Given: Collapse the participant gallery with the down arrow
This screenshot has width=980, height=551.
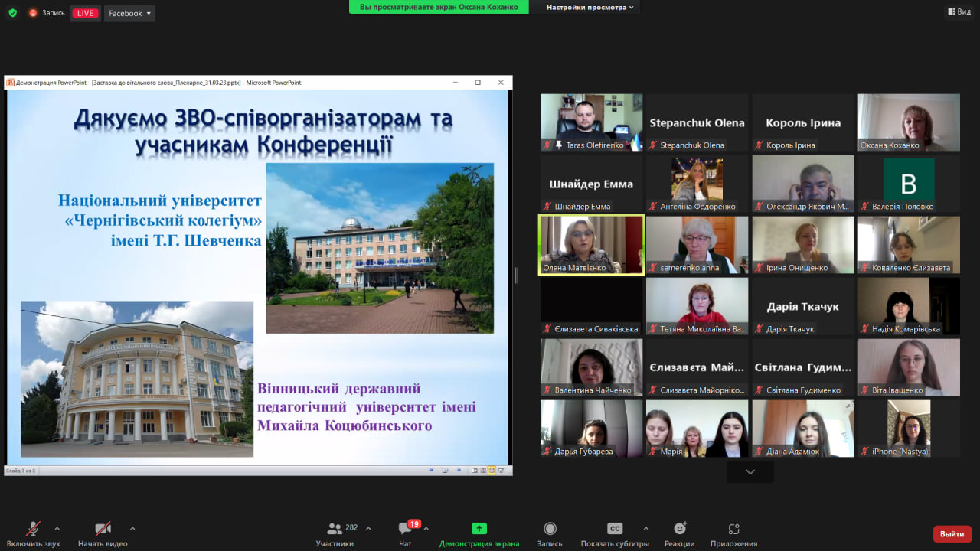Looking at the screenshot, I should click(x=750, y=472).
